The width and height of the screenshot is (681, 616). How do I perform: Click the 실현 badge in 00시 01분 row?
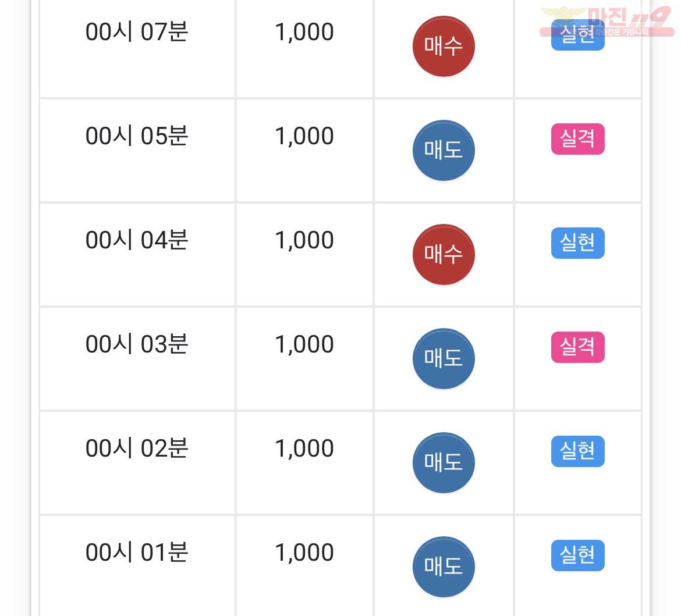tap(577, 556)
